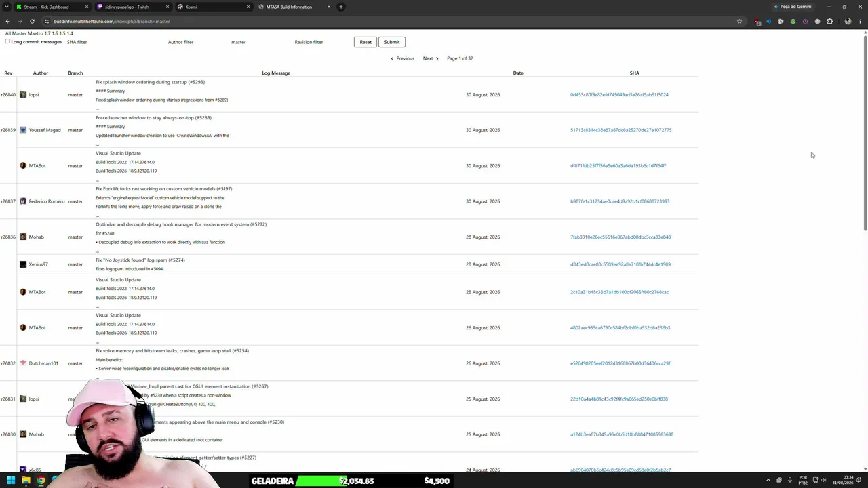Click Xenius97's avatar icon
The height and width of the screenshot is (488, 868).
(23, 264)
